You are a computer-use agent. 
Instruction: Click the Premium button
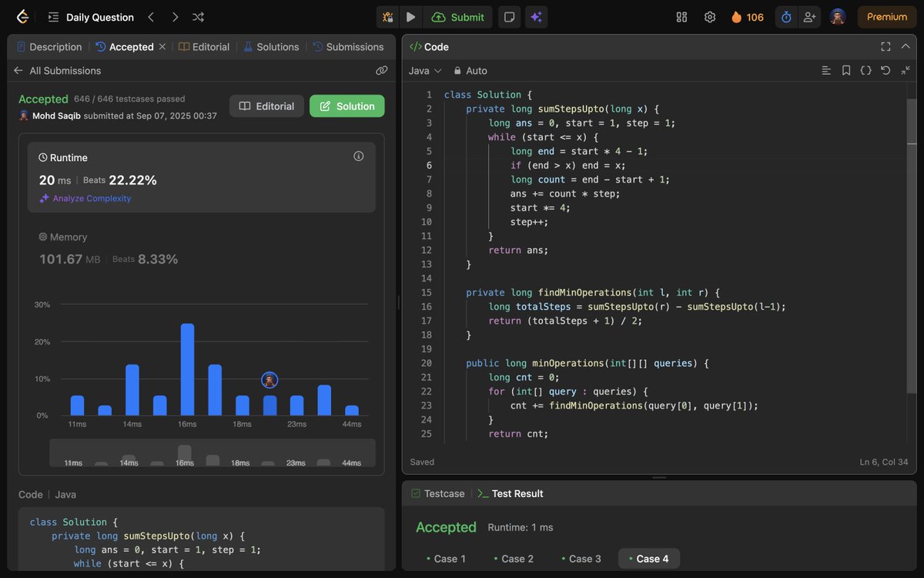click(x=887, y=17)
